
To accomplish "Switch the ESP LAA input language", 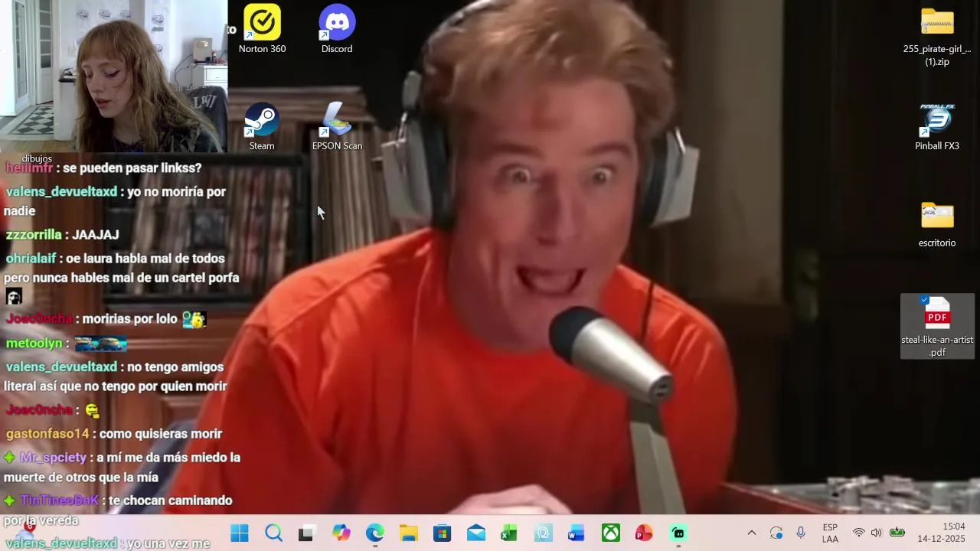I will [x=830, y=533].
